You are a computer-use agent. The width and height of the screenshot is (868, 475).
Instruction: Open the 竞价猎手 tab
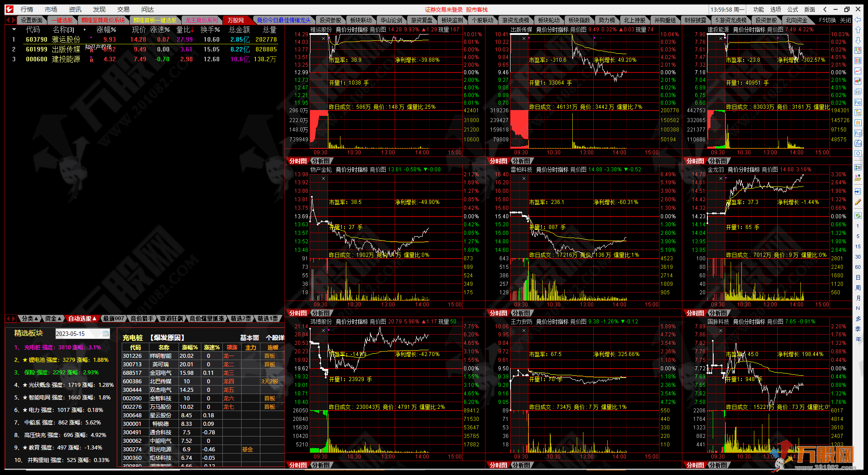pos(142,318)
